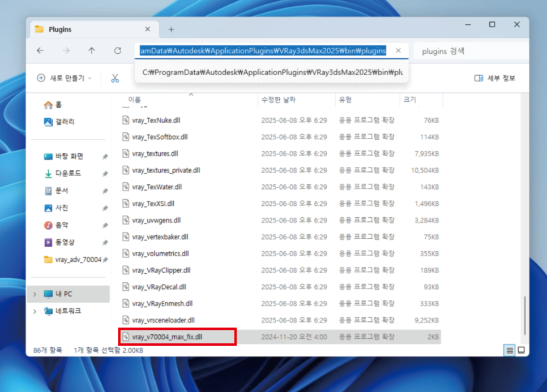Screen dimensions: 547x392
Task: Select file vray_VRayEnmesh.dll
Action: (162, 304)
